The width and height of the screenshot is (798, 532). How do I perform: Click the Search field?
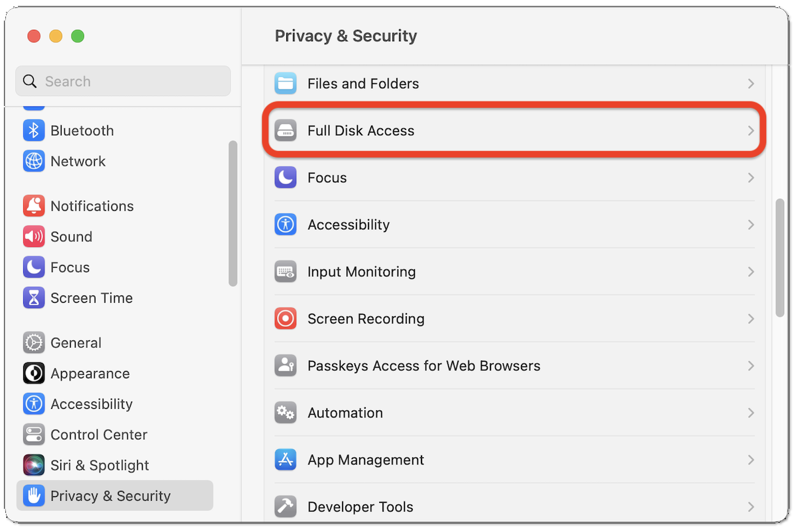pyautogui.click(x=123, y=81)
